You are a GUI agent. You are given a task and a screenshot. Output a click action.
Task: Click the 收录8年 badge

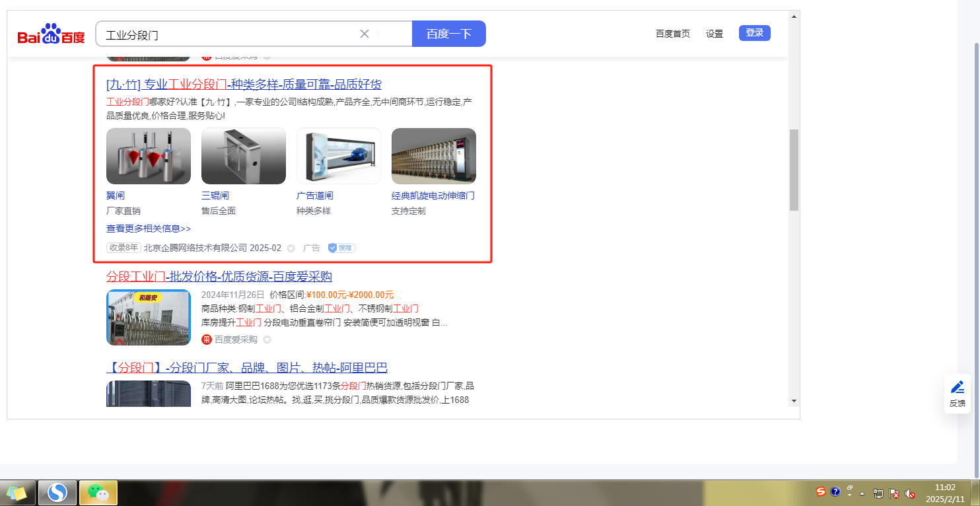(x=123, y=248)
